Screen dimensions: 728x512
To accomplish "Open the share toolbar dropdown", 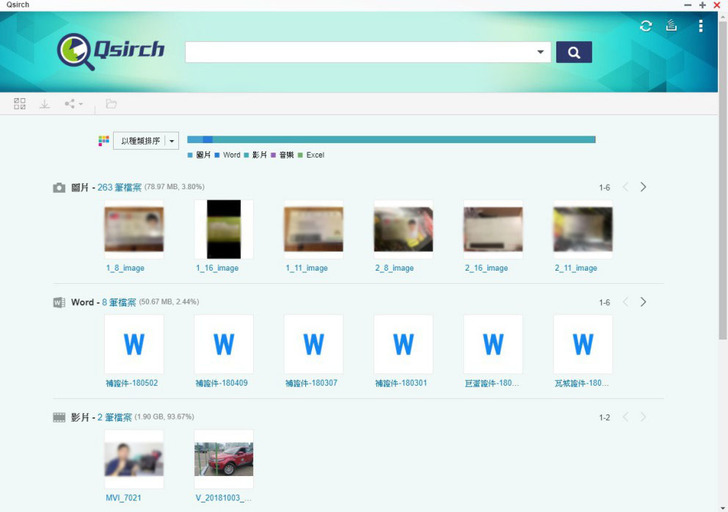I will point(73,104).
